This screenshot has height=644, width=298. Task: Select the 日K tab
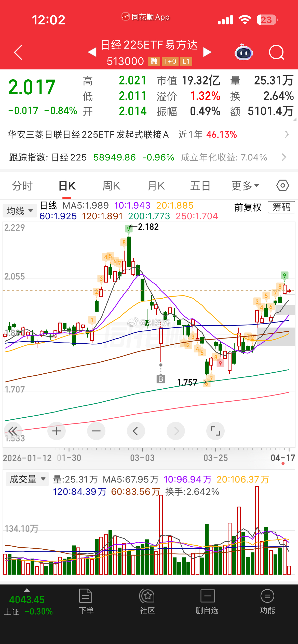(x=67, y=186)
